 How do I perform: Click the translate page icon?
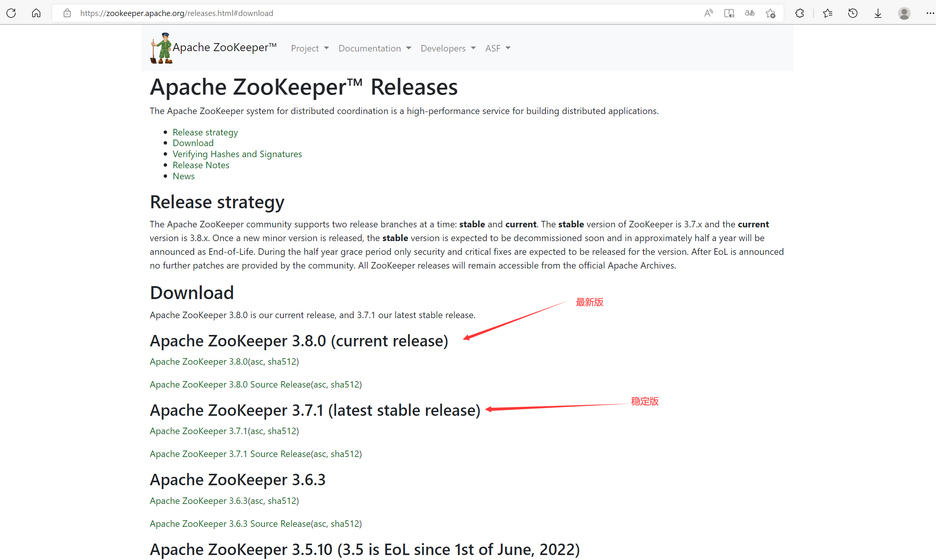coord(749,13)
